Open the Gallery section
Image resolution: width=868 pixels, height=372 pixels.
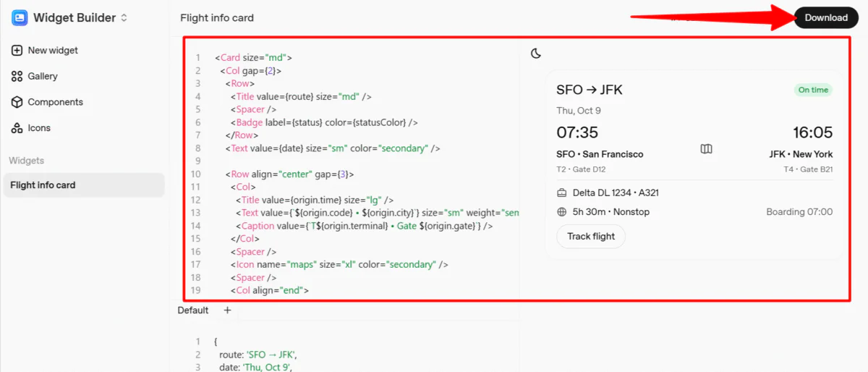34,76
